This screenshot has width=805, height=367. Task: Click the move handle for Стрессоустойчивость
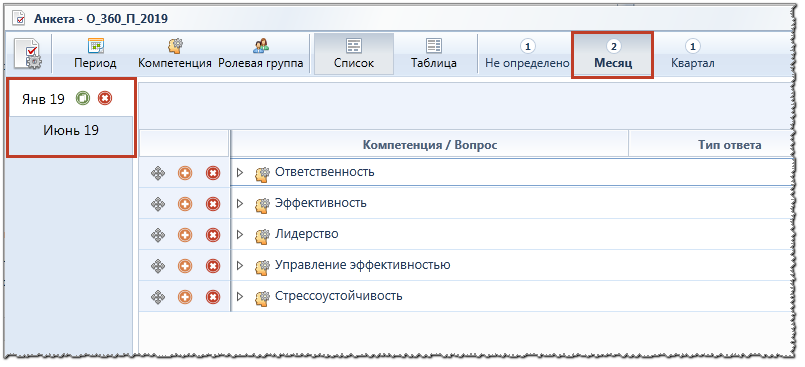click(158, 297)
